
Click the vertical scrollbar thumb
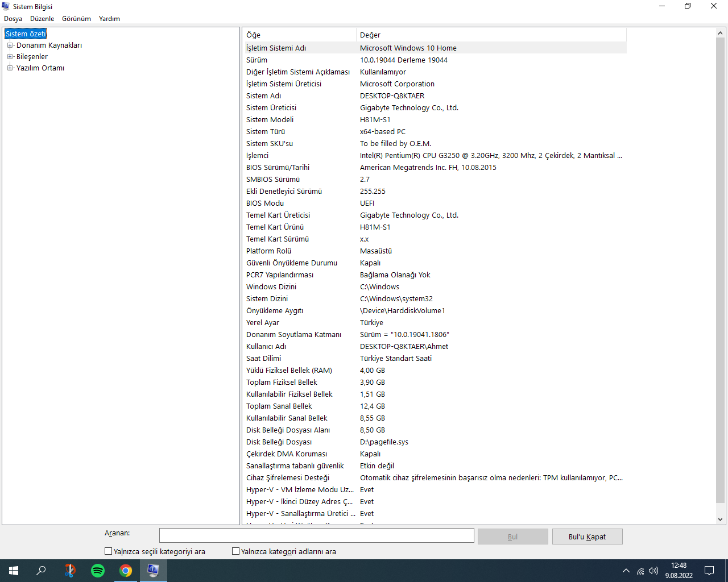point(721,271)
